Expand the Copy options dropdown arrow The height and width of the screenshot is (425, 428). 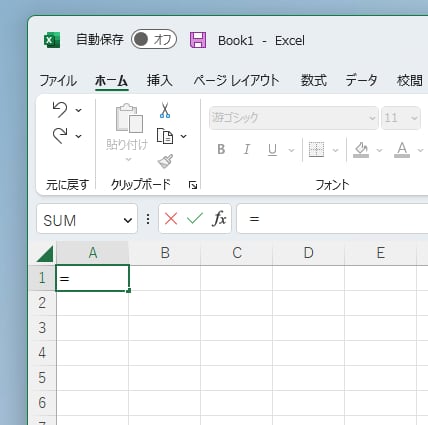click(184, 136)
